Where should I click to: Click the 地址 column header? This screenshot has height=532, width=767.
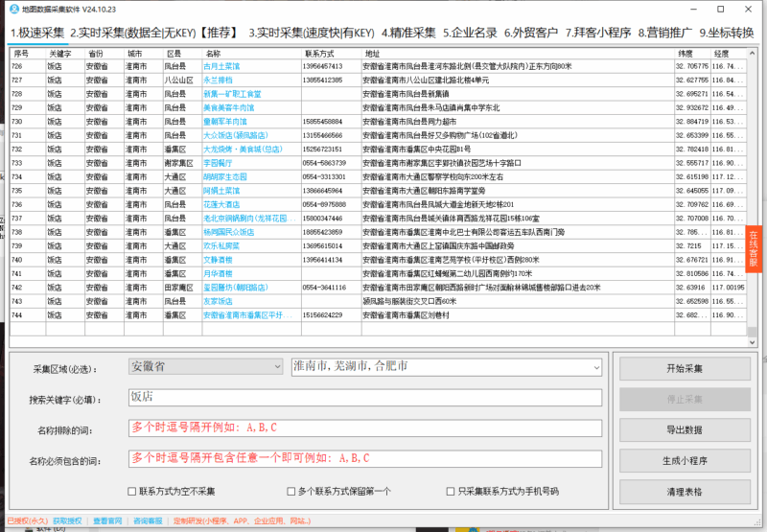point(518,54)
